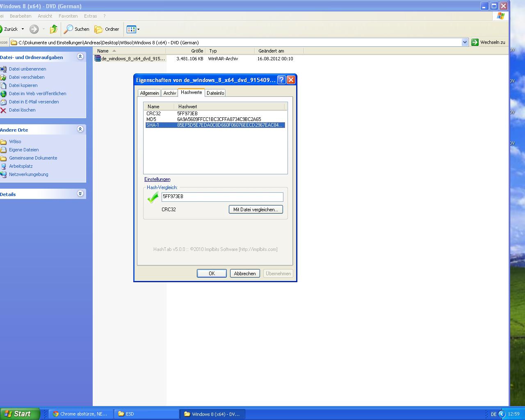The width and height of the screenshot is (525, 420).
Task: Open the W8iso folder link
Action: click(x=15, y=142)
